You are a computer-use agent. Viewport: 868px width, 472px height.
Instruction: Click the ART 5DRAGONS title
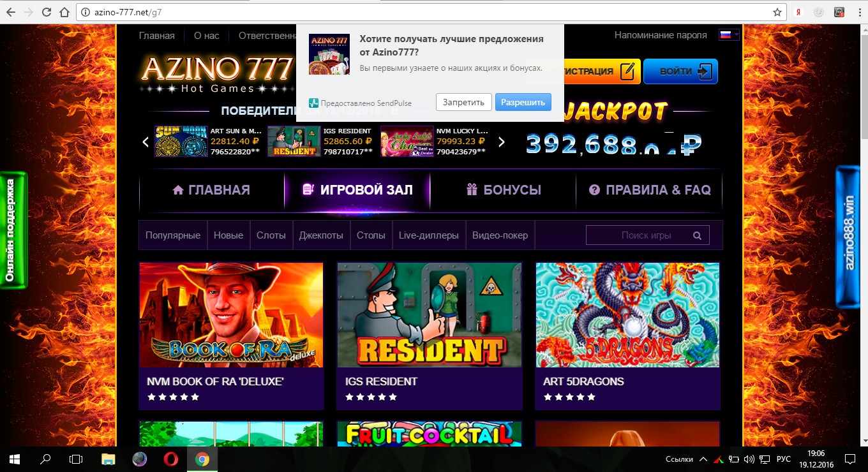coord(583,381)
